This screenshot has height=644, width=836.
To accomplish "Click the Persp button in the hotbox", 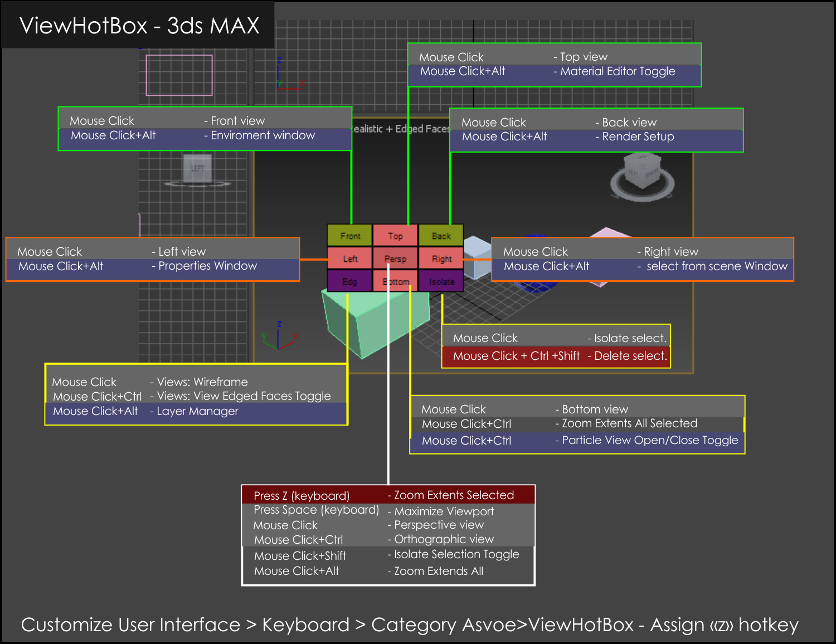I will (x=395, y=258).
